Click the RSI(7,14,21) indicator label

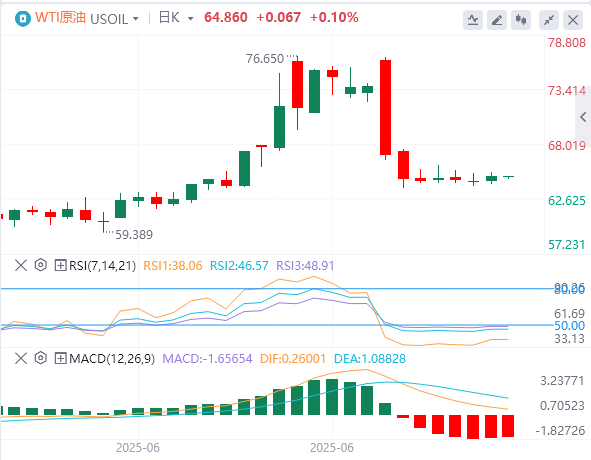tap(102, 265)
